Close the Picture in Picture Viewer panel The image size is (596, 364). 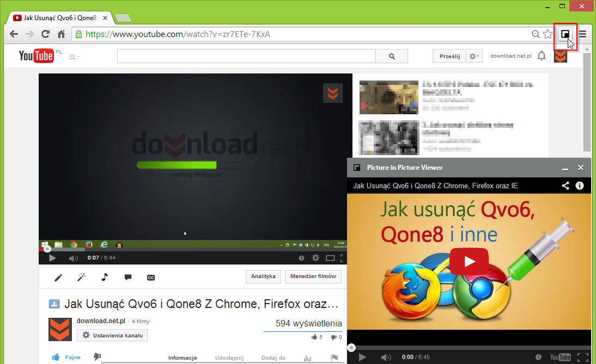click(x=580, y=168)
